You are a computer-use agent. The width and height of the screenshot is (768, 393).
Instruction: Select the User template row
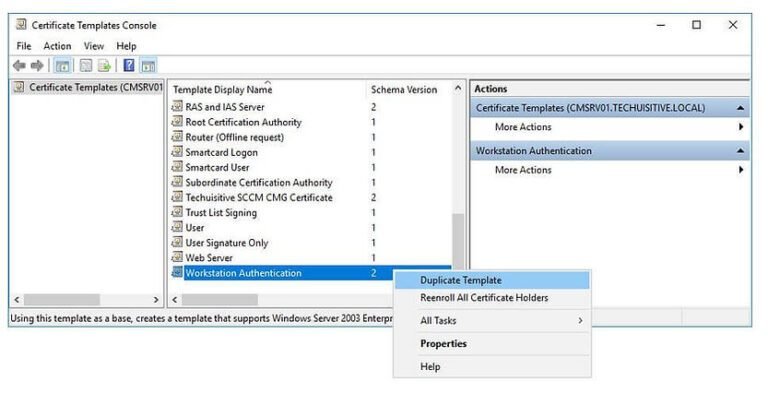[195, 227]
